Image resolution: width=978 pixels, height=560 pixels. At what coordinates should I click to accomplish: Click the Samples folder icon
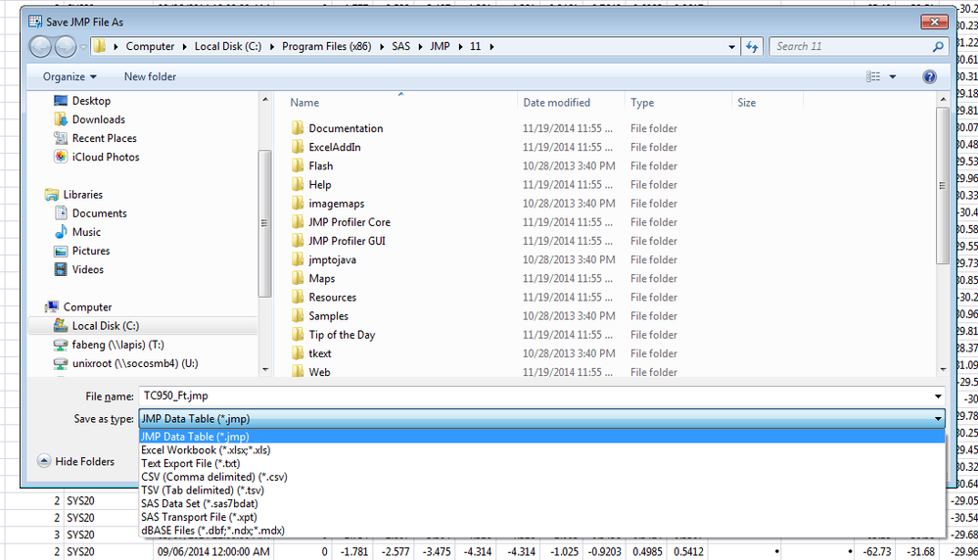point(298,316)
